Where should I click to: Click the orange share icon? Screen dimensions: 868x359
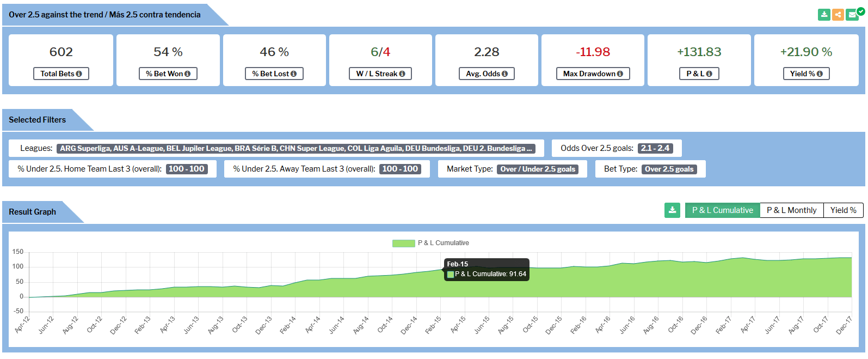point(838,15)
